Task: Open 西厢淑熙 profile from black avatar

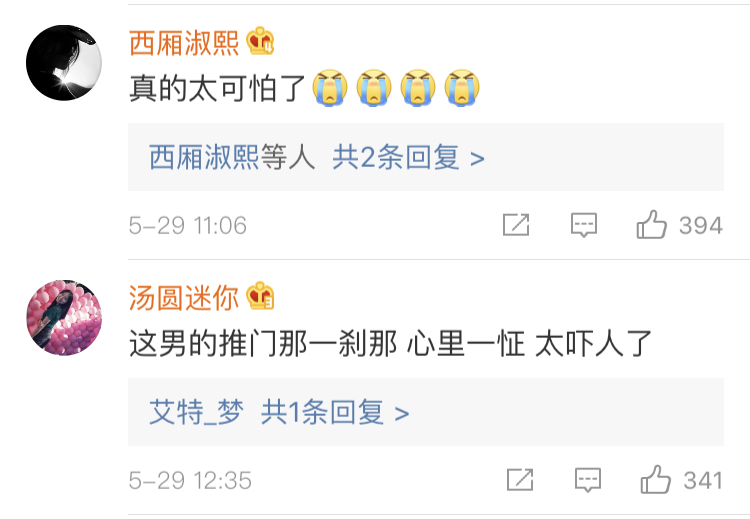Action: (x=64, y=63)
